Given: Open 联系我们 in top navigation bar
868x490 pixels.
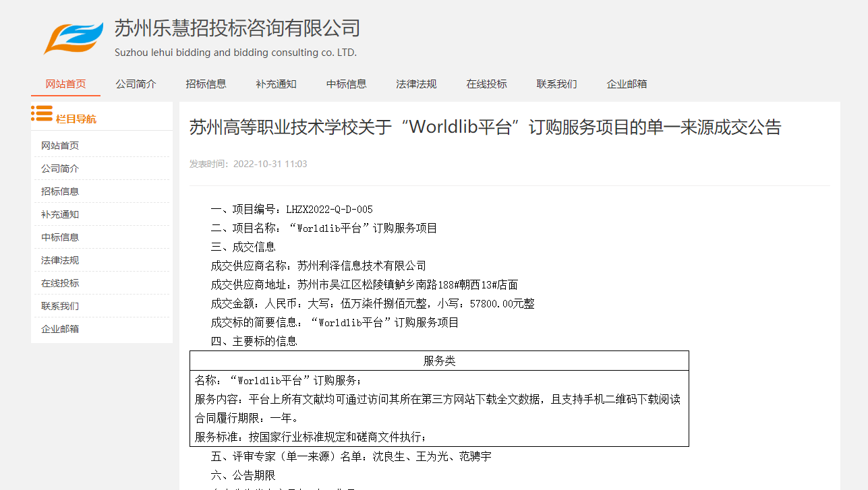Looking at the screenshot, I should click(556, 84).
